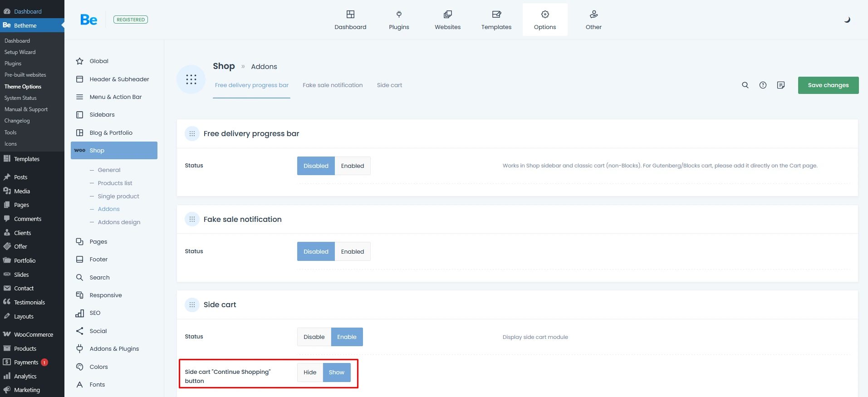
Task: Click the Side cart section drag handle icon
Action: [192, 305]
